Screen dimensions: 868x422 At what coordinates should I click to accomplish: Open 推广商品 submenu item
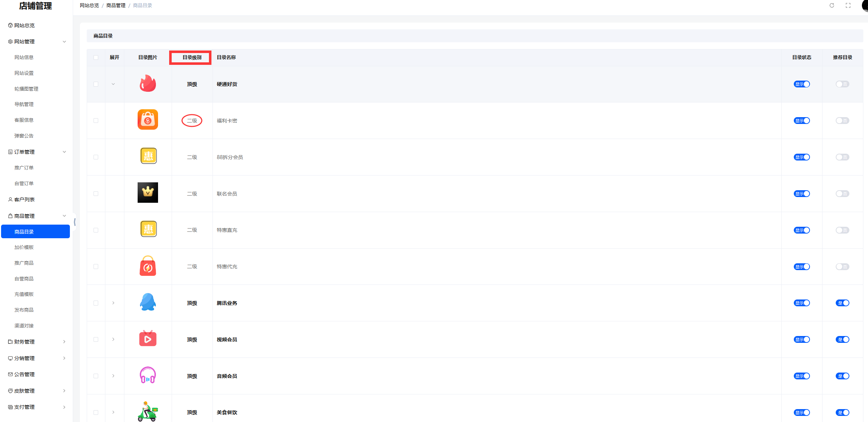pyautogui.click(x=24, y=263)
